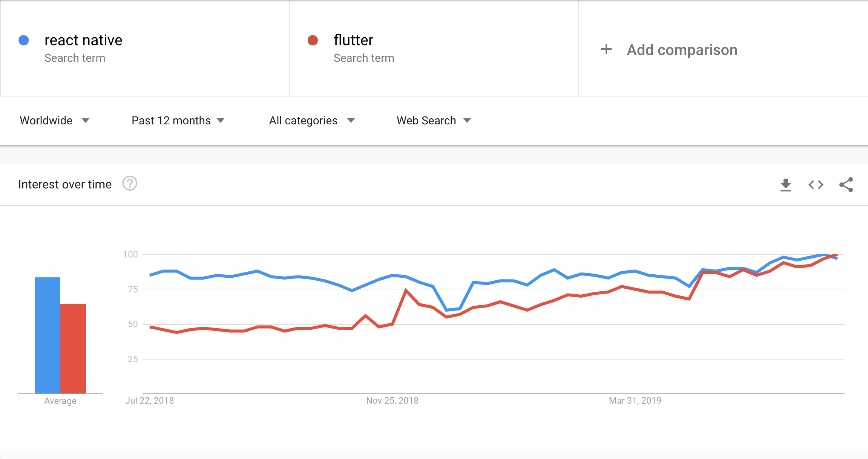
Task: Click the blue react native dot
Action: [x=24, y=40]
